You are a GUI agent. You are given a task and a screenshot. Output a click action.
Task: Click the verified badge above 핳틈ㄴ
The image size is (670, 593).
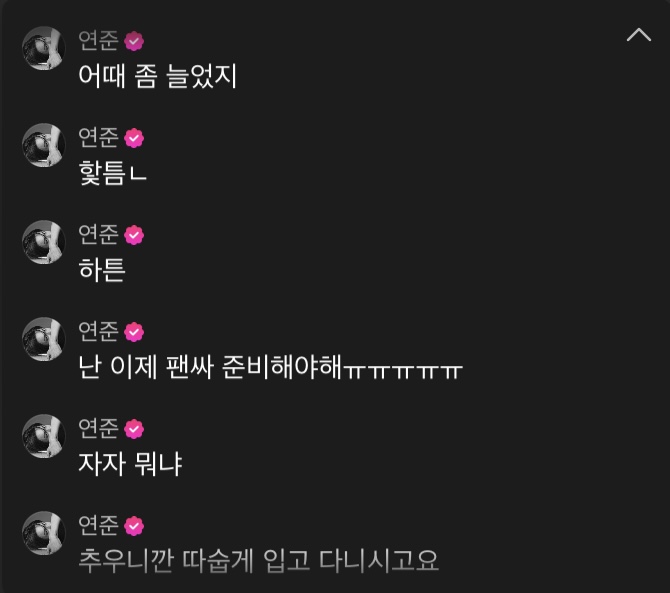[134, 138]
